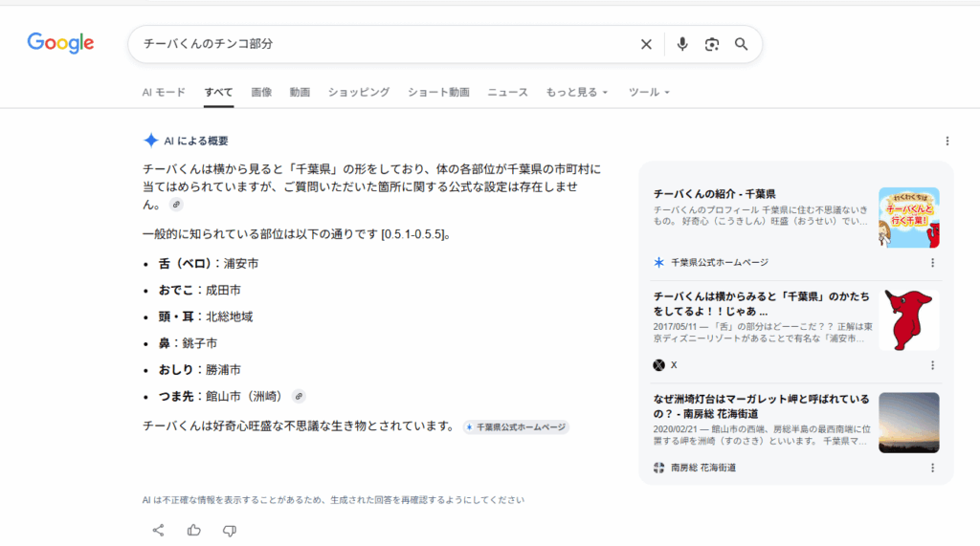
Task: Click the 南房総 花海街道 favicon
Action: (658, 468)
